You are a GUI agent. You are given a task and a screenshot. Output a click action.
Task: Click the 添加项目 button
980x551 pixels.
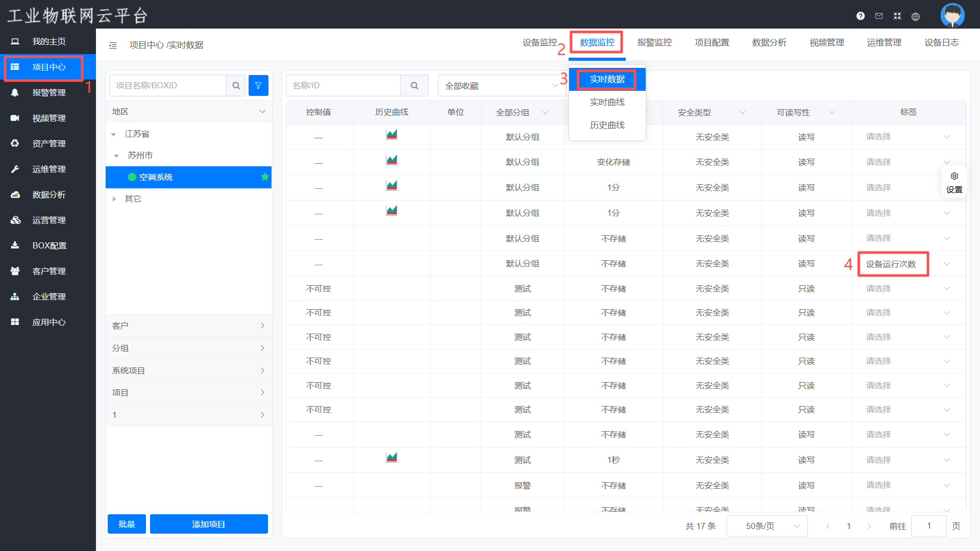click(209, 524)
